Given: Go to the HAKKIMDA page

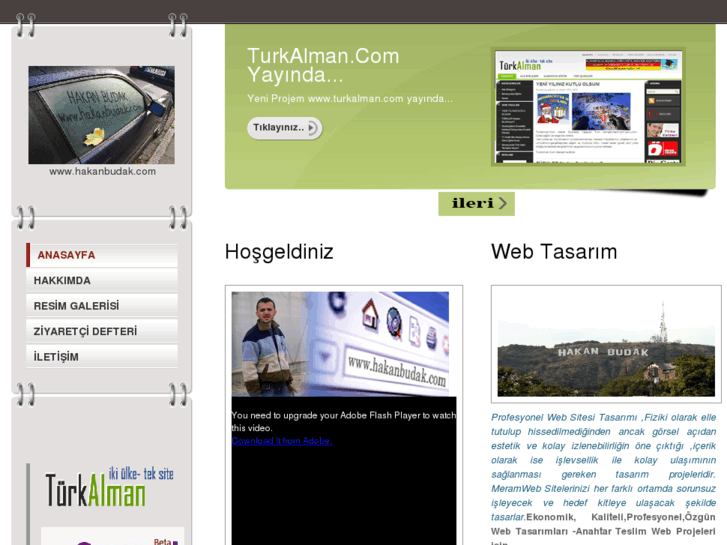Looking at the screenshot, I should click(x=102, y=281).
